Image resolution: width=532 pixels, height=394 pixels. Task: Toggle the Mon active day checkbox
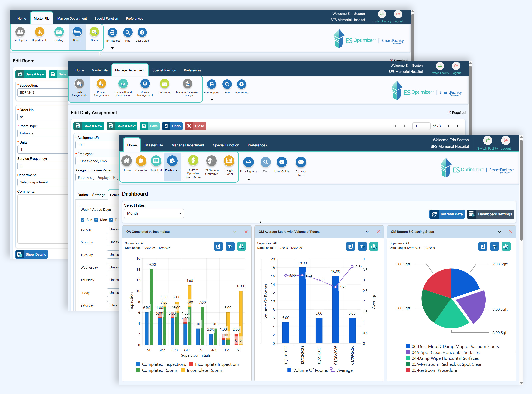coord(96,220)
